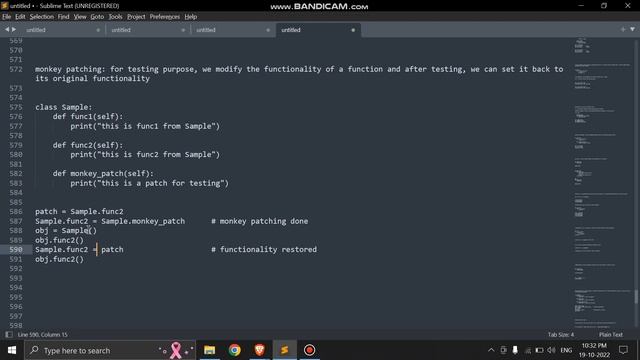
Task: Click 'def monkey_patch(self):' line
Action: (x=103, y=173)
